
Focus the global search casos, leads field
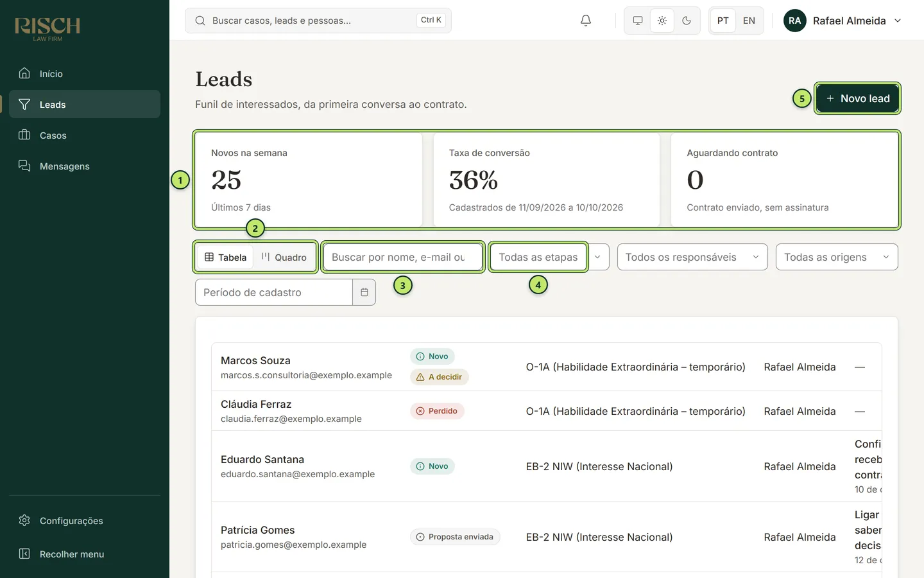pyautogui.click(x=318, y=21)
